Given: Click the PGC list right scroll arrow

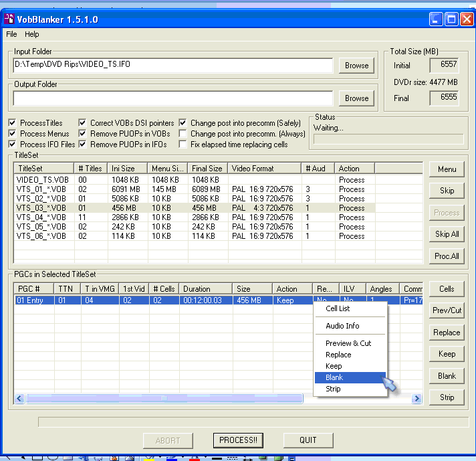Looking at the screenshot, I should [x=416, y=398].
